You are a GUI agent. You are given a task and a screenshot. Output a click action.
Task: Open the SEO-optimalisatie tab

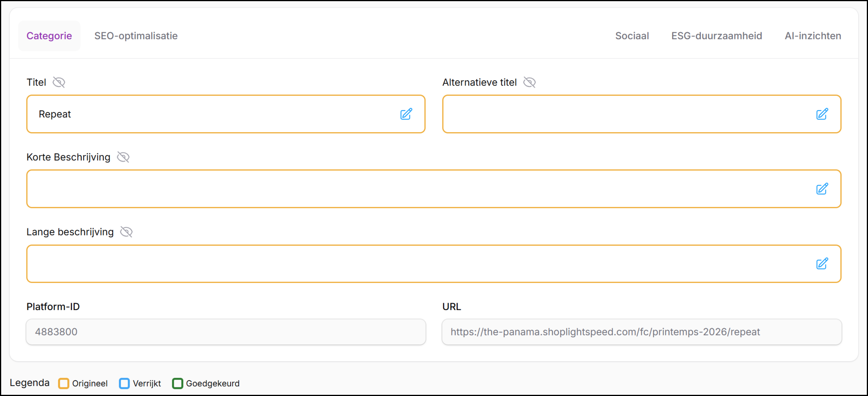pyautogui.click(x=136, y=36)
